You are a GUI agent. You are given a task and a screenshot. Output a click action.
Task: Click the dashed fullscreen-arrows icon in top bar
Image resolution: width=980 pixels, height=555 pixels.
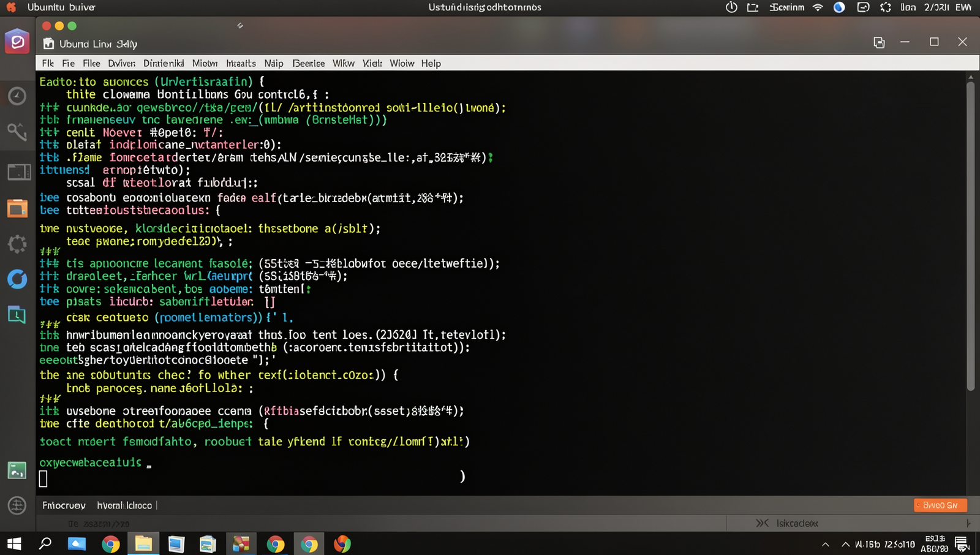[x=886, y=7]
